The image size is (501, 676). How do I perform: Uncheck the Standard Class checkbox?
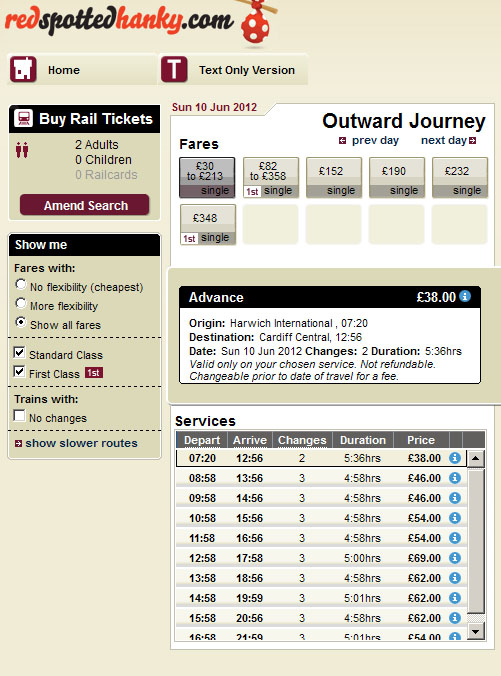pos(19,352)
